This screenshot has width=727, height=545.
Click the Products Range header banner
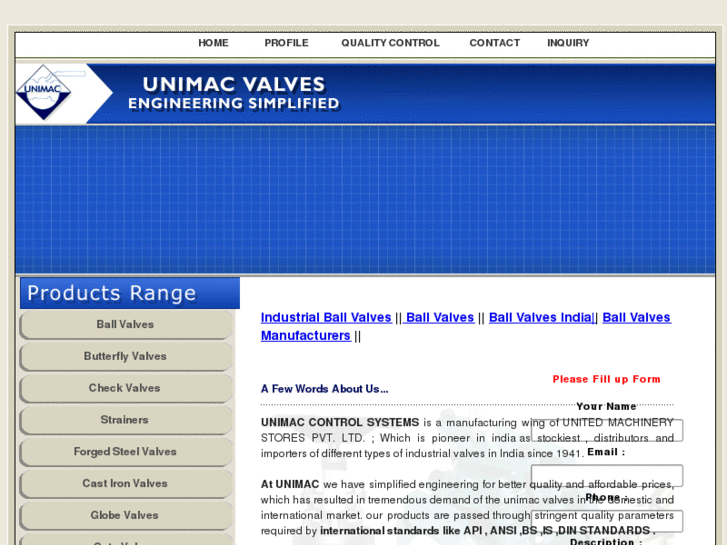tap(130, 293)
